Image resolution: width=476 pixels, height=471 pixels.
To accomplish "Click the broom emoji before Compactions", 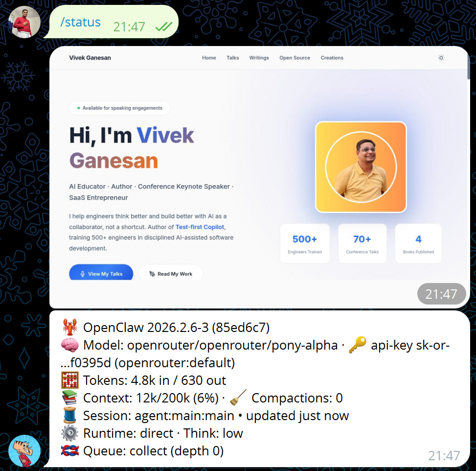I will [x=238, y=398].
